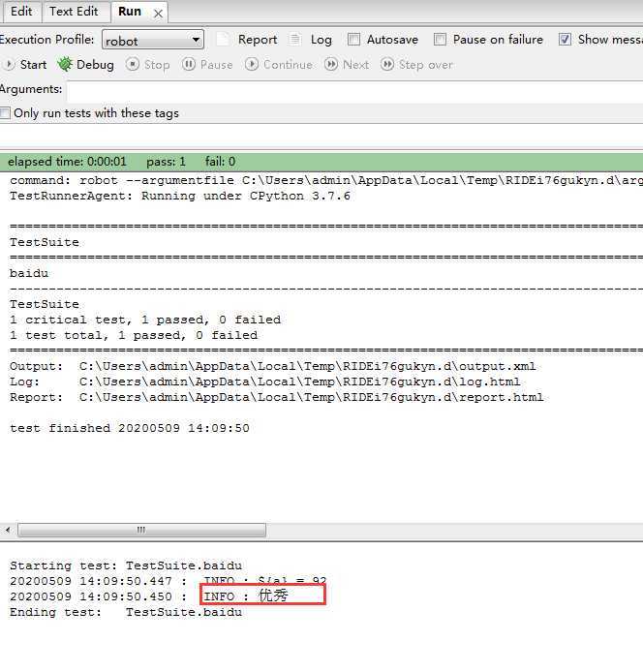Enable Pause on failure checkbox
Image resolution: width=643 pixels, height=672 pixels.
440,40
